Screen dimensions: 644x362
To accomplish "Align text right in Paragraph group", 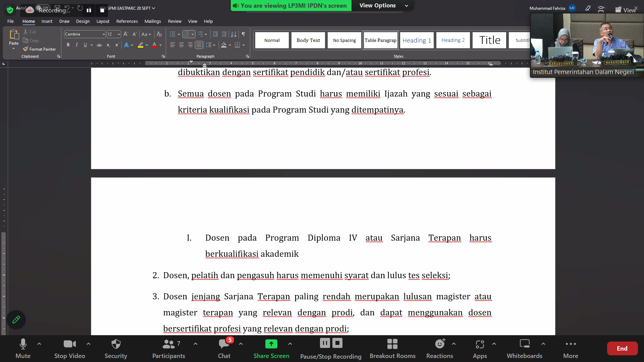I will point(190,45).
